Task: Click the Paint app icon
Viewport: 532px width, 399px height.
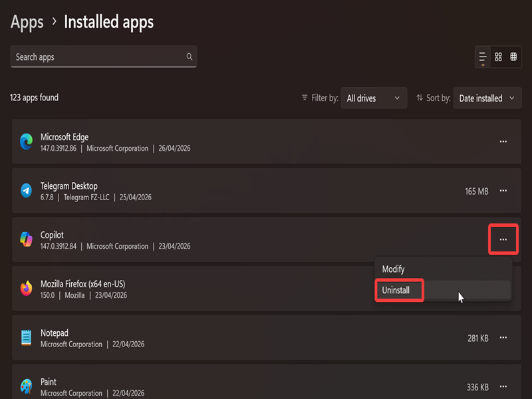Action: pos(27,386)
